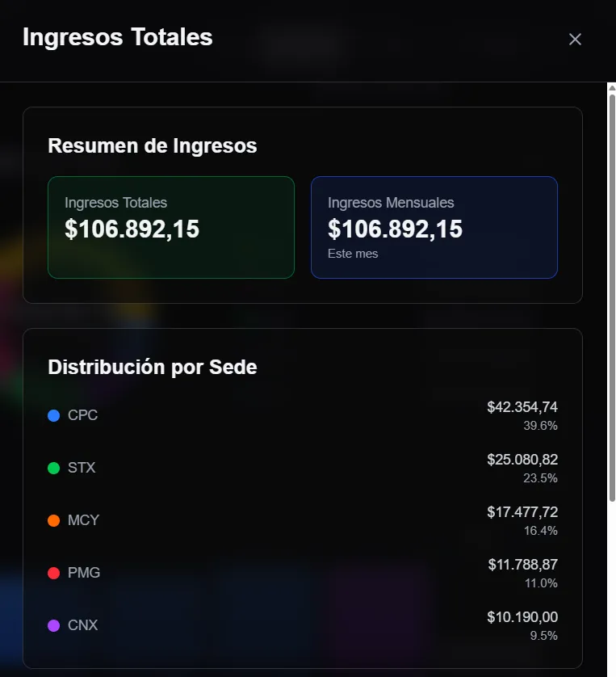Click the Este mes caption

(x=354, y=253)
